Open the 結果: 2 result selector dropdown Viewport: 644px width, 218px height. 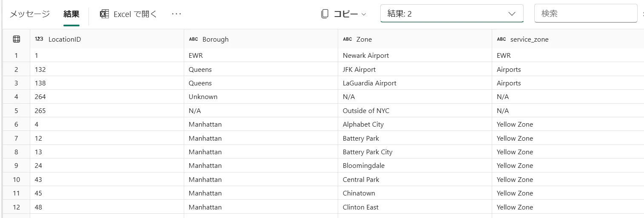pyautogui.click(x=452, y=14)
